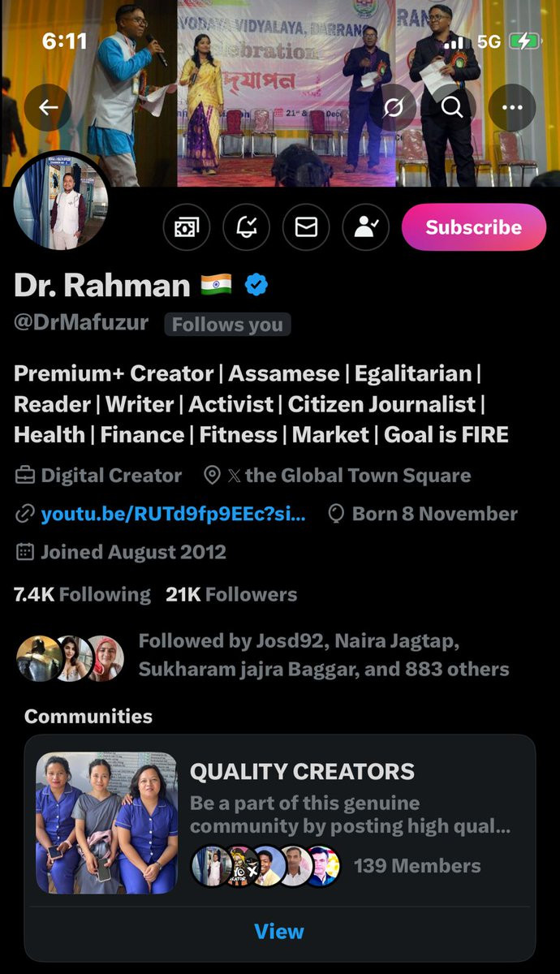
Task: View the 21K Followers list
Action: tap(231, 594)
